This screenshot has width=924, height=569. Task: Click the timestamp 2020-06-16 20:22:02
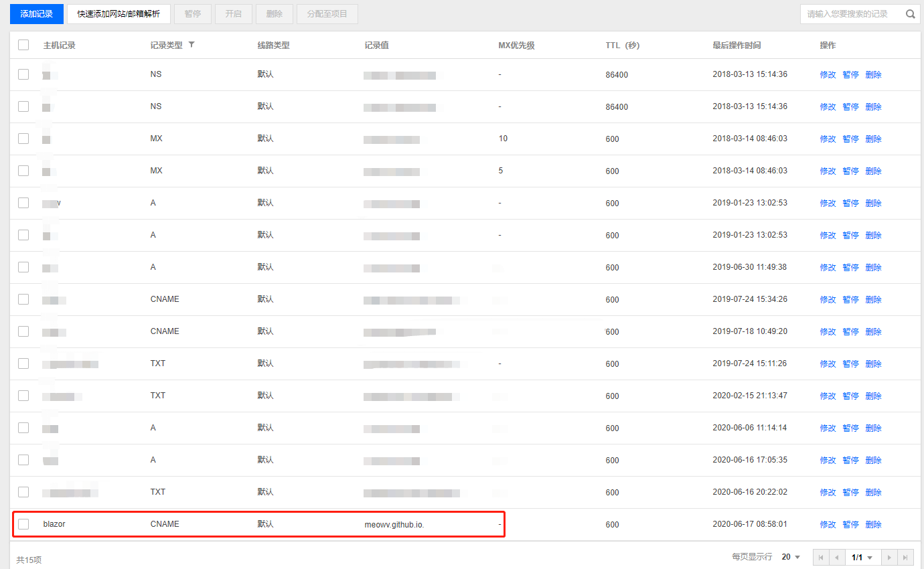[x=750, y=492]
